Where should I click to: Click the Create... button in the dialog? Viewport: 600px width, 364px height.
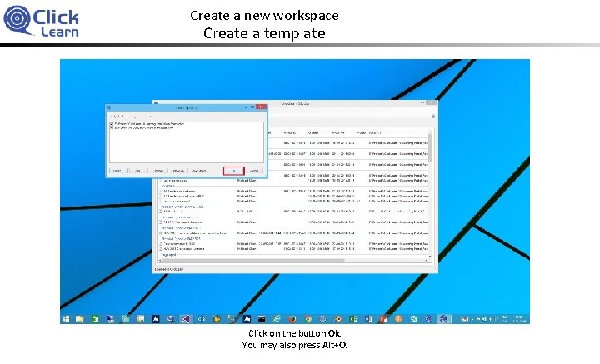click(118, 171)
